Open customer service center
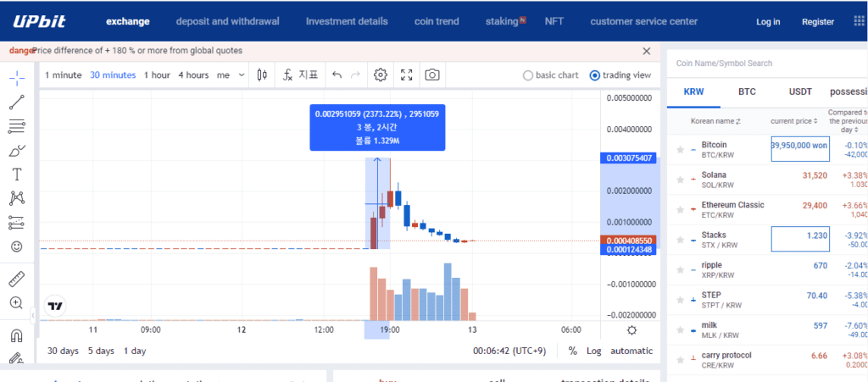Image resolution: width=868 pixels, height=382 pixels. coord(644,21)
